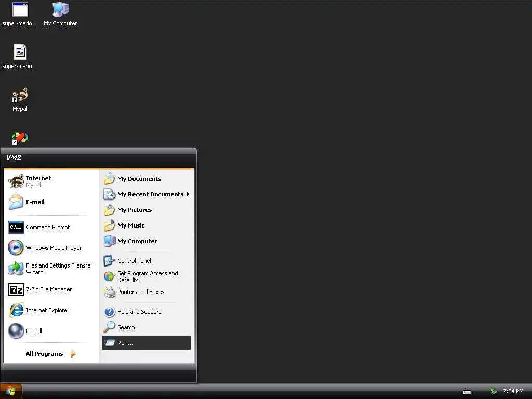Click the 7:04 PM taskbar clock
Screen dimensions: 532x399
pyautogui.click(x=513, y=391)
